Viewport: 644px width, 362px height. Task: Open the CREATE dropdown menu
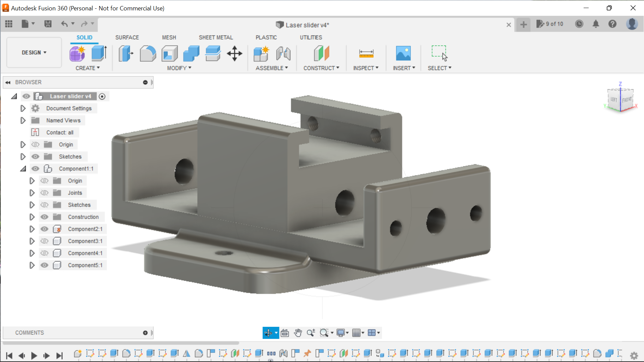click(x=88, y=68)
